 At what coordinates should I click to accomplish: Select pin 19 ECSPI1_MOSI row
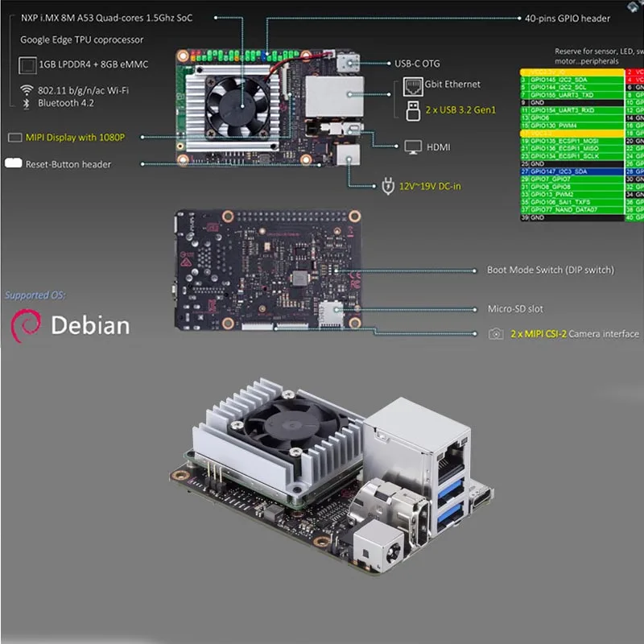[572, 141]
